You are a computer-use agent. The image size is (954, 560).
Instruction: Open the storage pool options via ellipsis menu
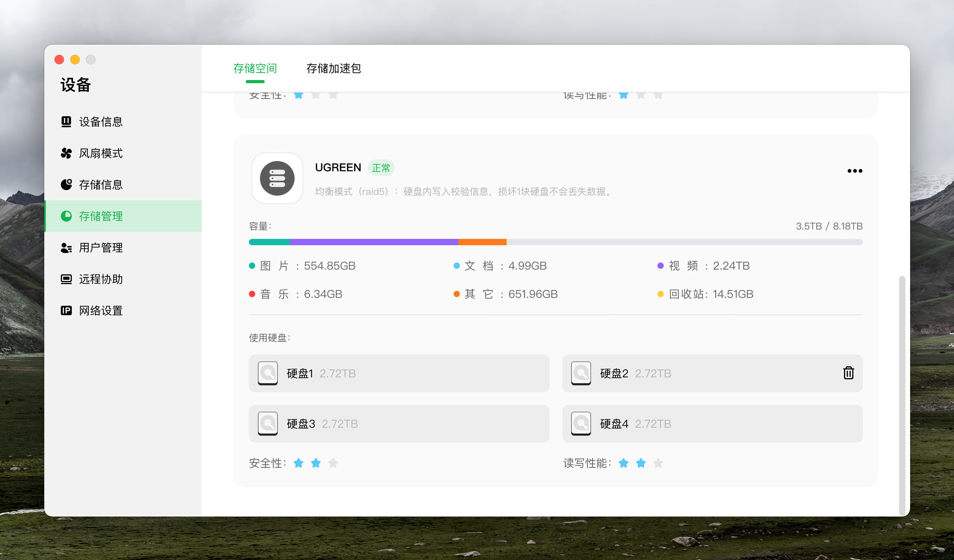[855, 171]
